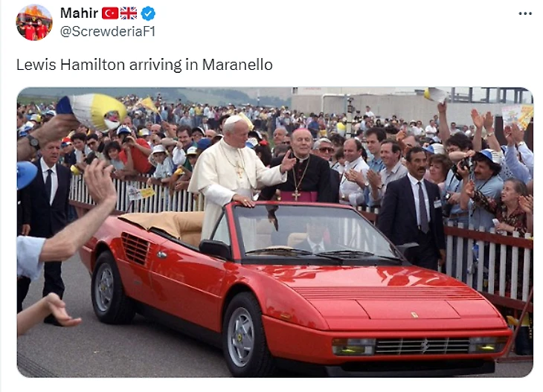Open the three-dot more options menu
The width and height of the screenshot is (543, 392).
coord(525,14)
